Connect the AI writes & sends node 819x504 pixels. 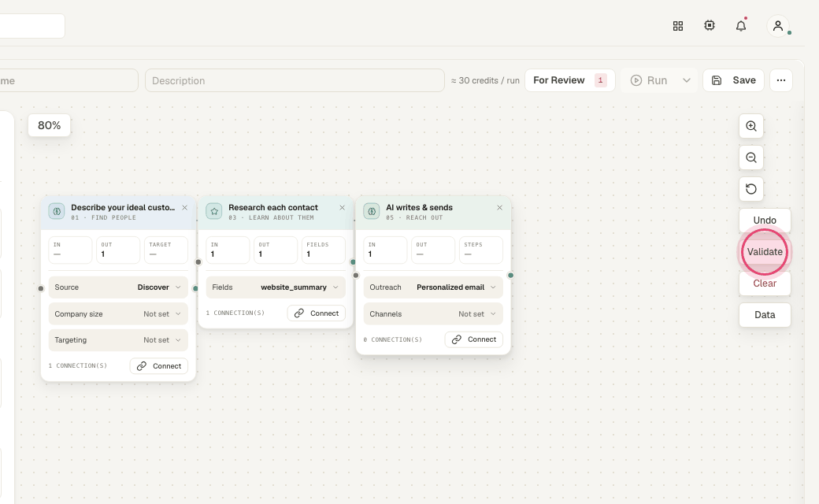click(474, 339)
